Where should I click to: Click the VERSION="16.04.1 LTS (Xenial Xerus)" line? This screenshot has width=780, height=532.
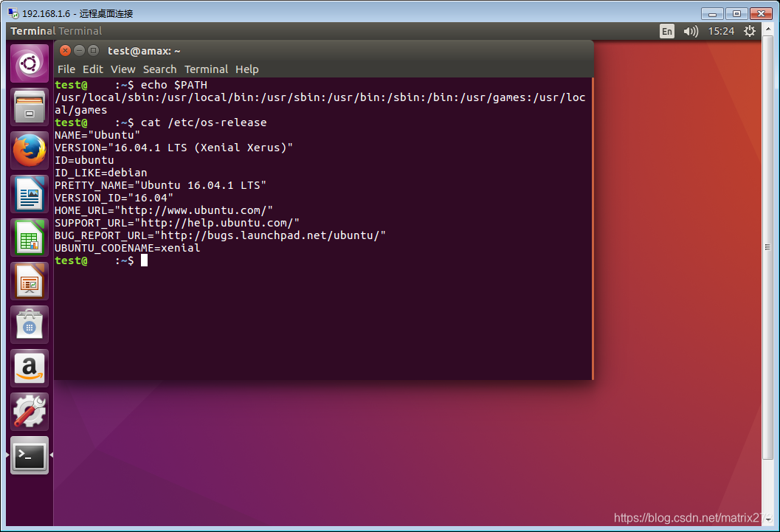173,148
